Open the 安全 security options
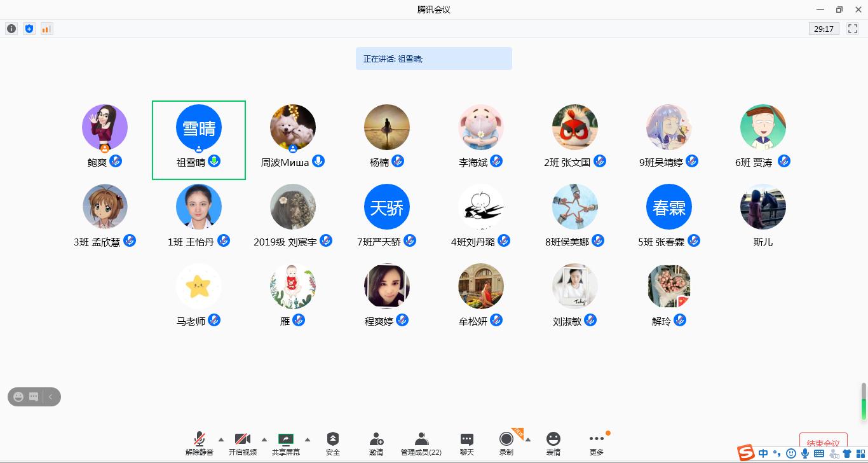 (333, 444)
